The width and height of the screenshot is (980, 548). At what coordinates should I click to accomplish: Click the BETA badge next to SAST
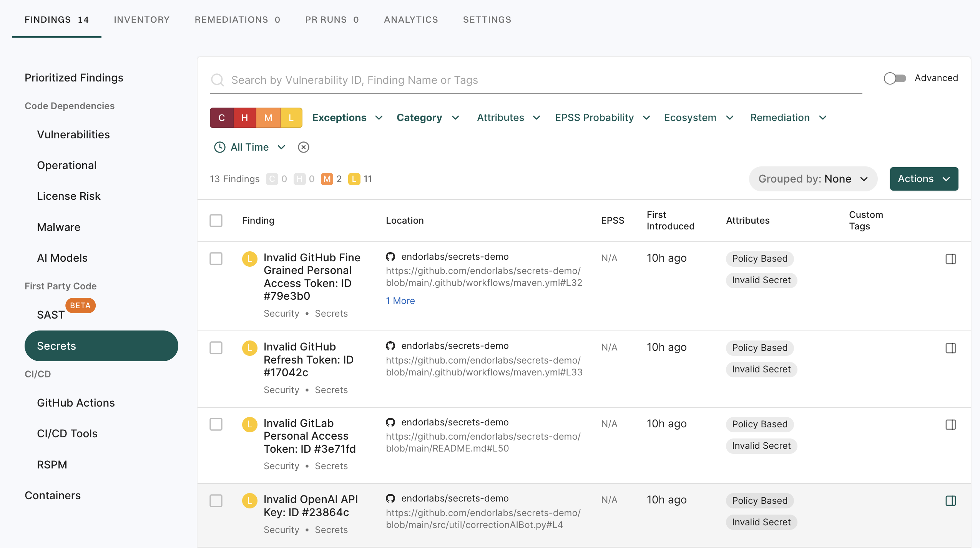click(80, 306)
